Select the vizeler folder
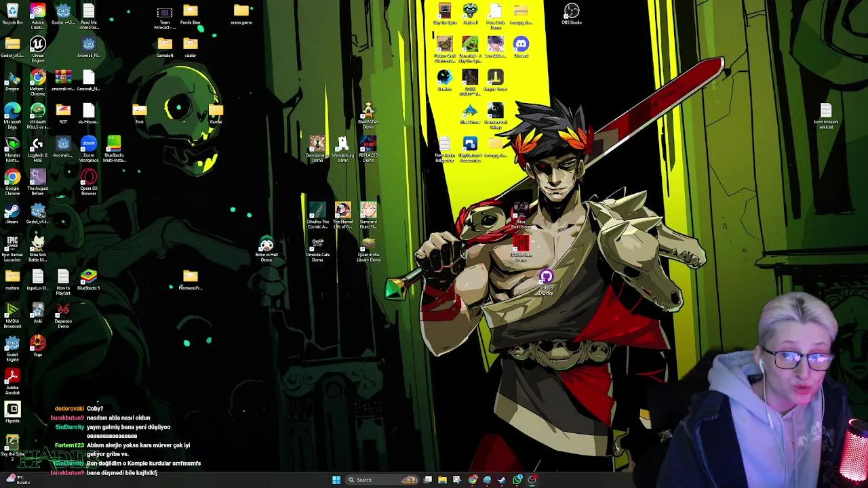 click(x=190, y=47)
